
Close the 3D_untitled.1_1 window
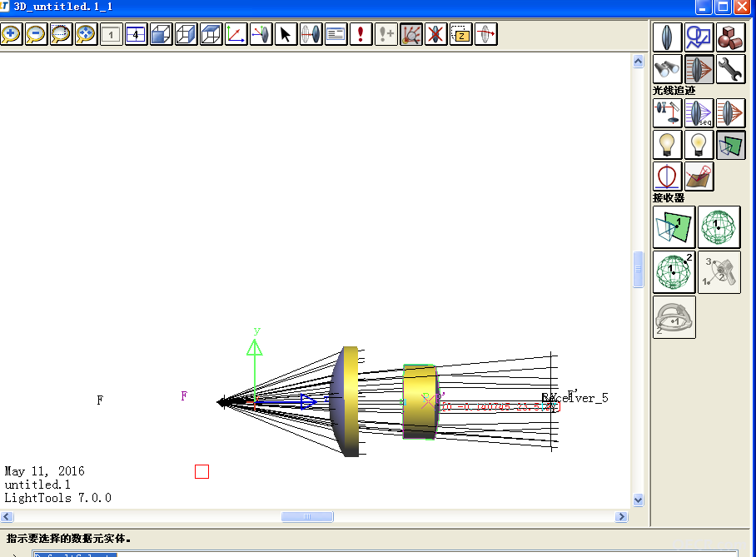(x=743, y=7)
